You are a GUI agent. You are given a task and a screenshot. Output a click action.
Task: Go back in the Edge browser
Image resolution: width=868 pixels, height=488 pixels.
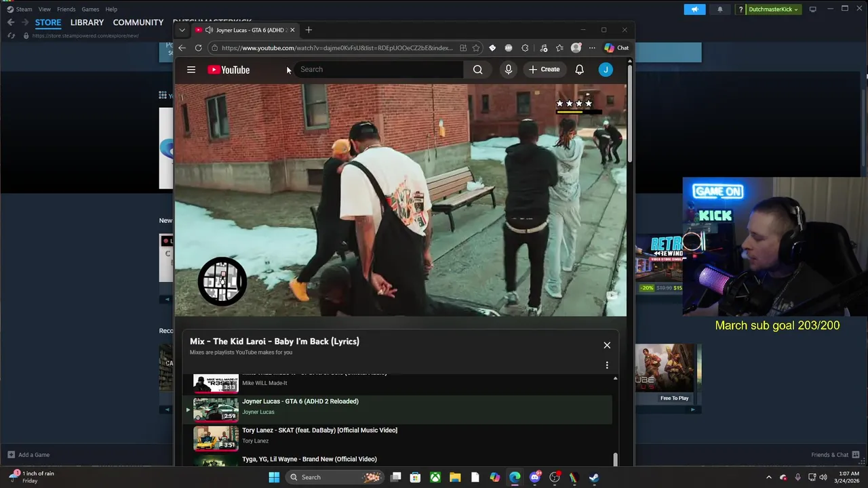[x=182, y=48]
